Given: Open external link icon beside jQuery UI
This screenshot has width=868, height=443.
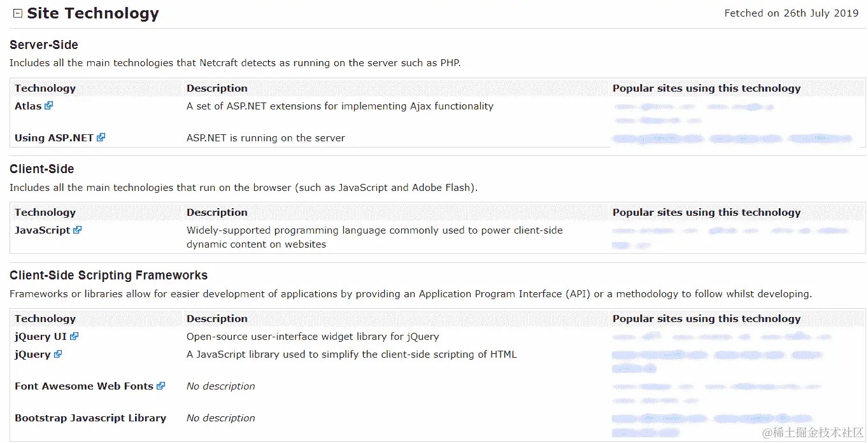Looking at the screenshot, I should (x=75, y=336).
